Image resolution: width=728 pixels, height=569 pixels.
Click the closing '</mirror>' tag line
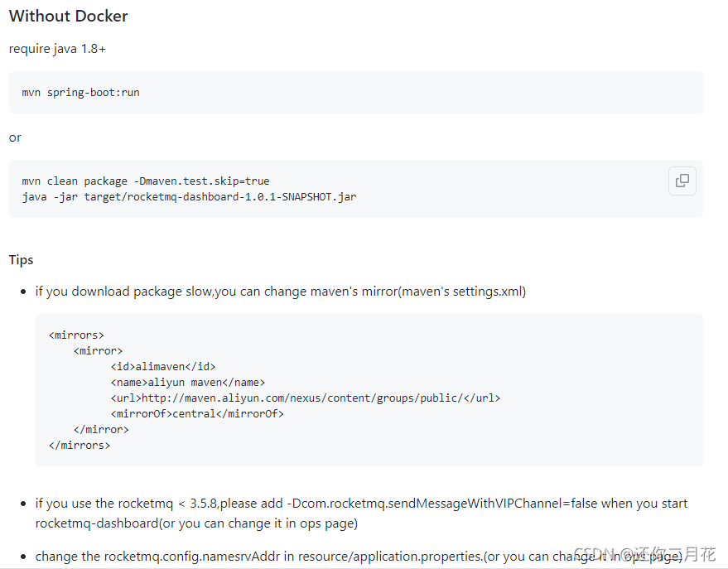[x=101, y=430]
